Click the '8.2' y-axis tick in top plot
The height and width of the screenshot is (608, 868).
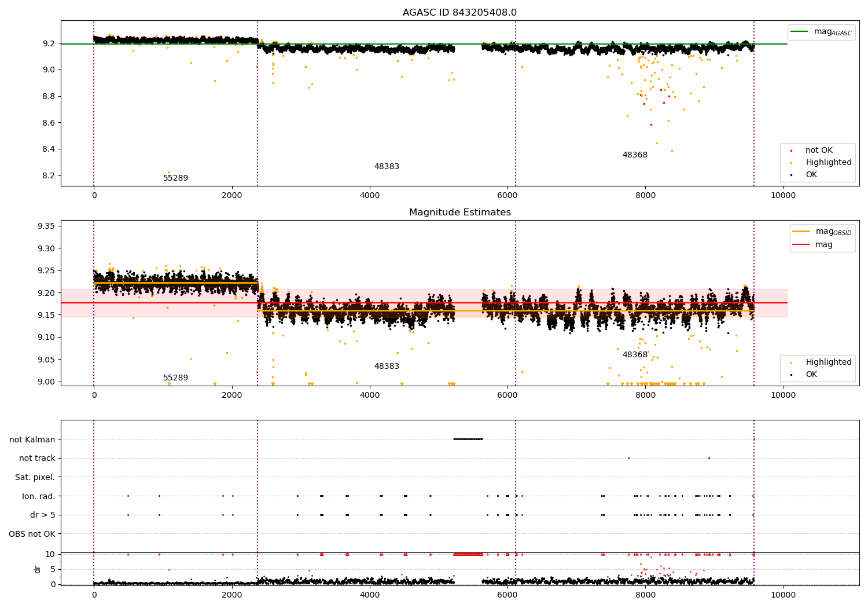click(49, 176)
